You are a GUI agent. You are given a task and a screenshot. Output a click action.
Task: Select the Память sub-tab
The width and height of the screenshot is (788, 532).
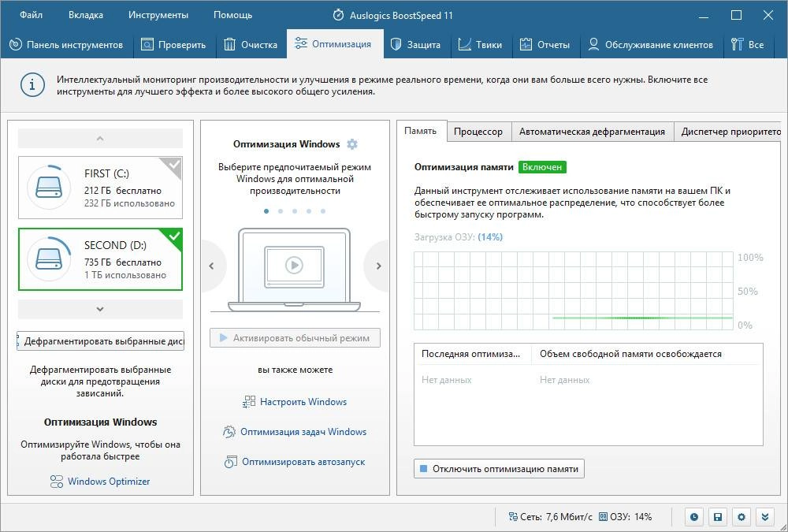(x=421, y=131)
